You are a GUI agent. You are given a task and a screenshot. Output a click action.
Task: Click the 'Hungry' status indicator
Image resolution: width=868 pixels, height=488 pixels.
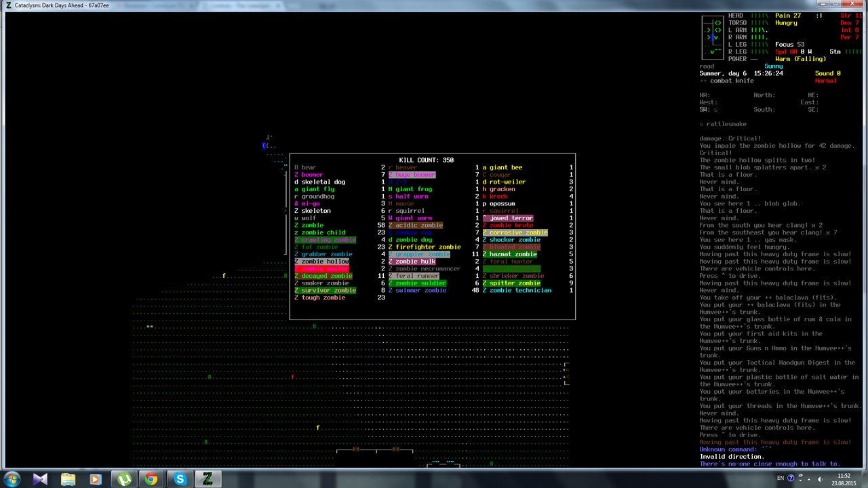[x=786, y=23]
